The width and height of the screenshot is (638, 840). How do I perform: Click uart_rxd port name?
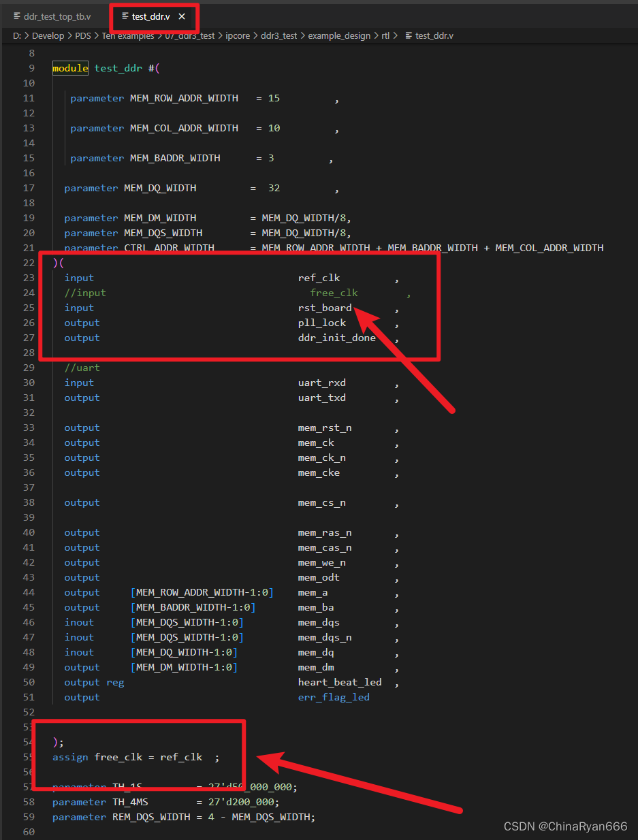coord(322,383)
